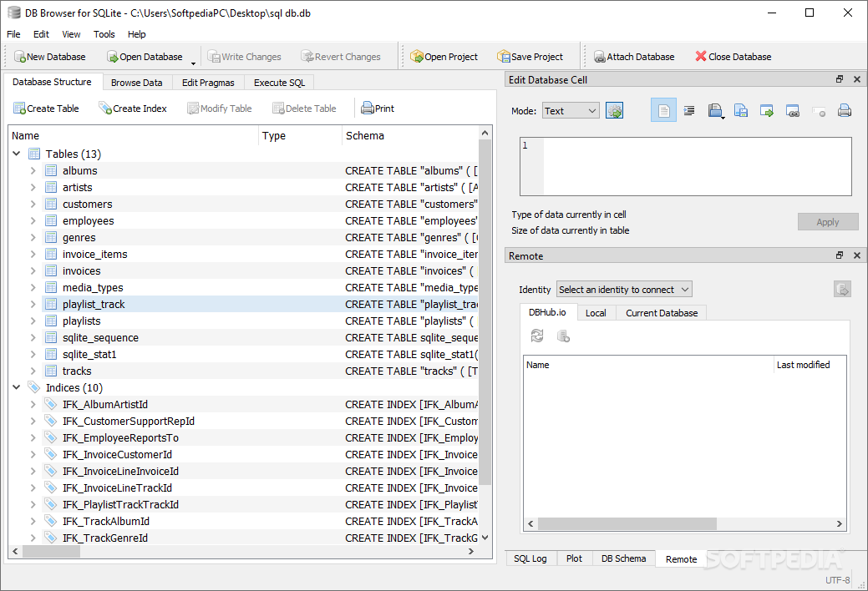868x591 pixels.
Task: Click the Apply button
Action: (x=828, y=222)
